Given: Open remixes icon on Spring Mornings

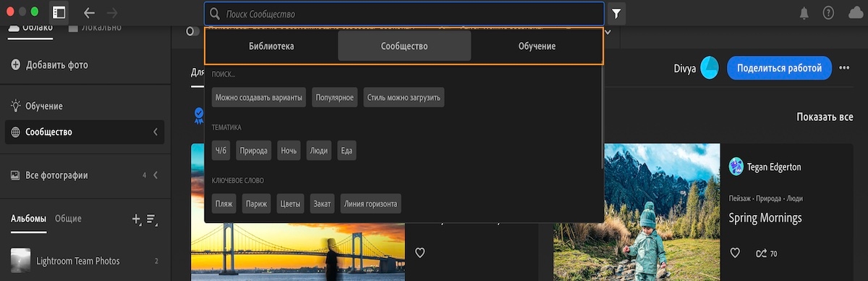Looking at the screenshot, I should [x=760, y=253].
